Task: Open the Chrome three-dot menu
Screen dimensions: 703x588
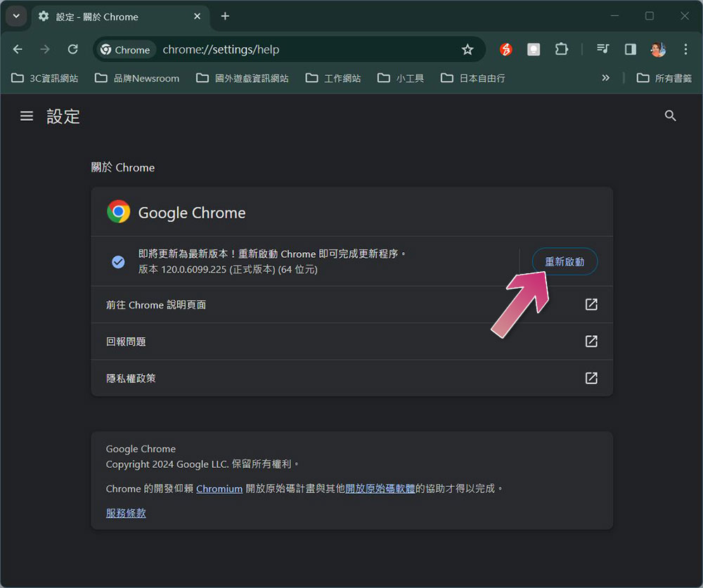Action: coord(685,49)
